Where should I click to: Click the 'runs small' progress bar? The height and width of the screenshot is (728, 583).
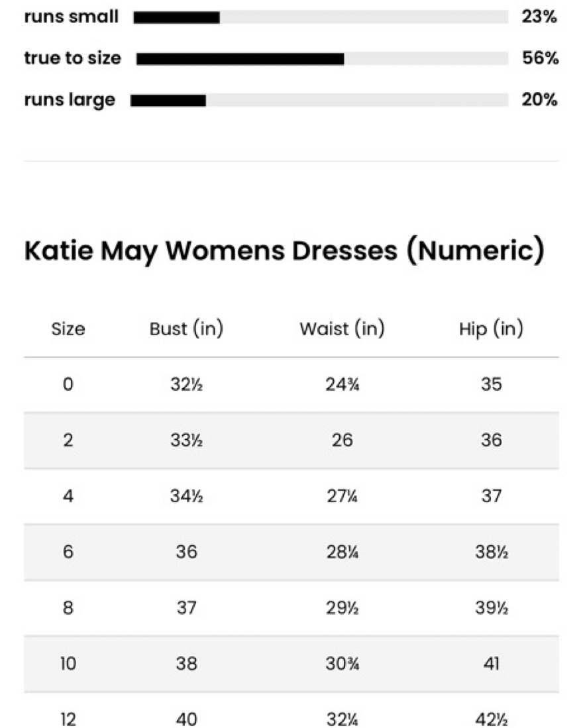321,17
